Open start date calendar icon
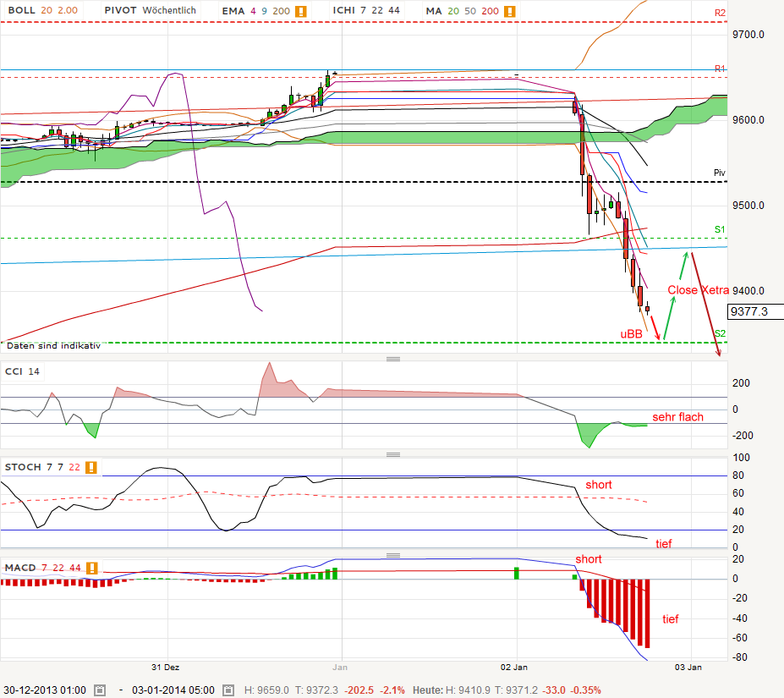The image size is (784, 698). (x=100, y=690)
